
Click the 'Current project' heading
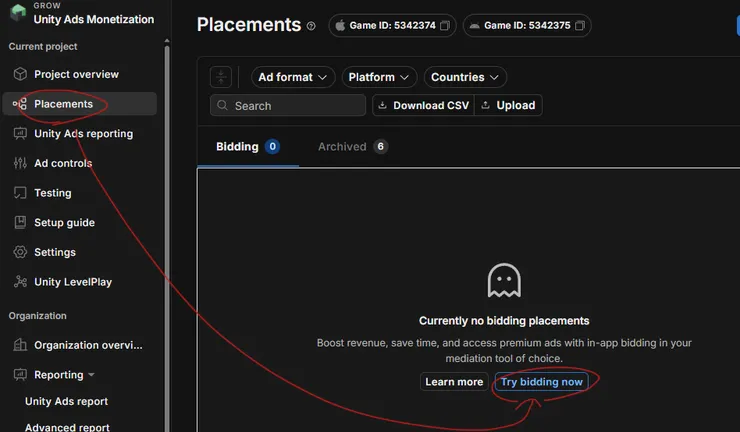click(43, 46)
